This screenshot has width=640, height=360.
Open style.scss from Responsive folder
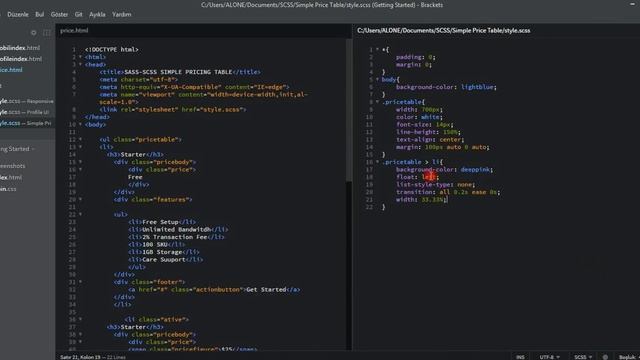pyautogui.click(x=27, y=101)
